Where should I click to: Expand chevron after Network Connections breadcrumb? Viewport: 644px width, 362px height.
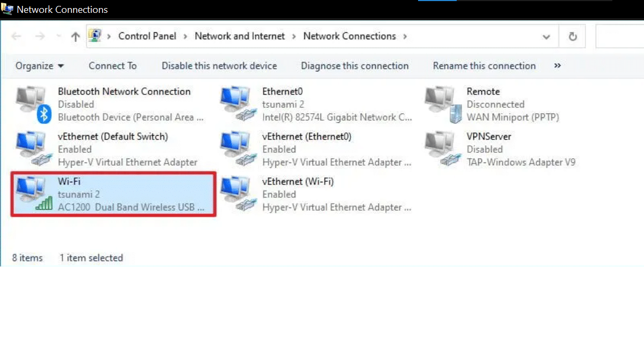(x=405, y=36)
